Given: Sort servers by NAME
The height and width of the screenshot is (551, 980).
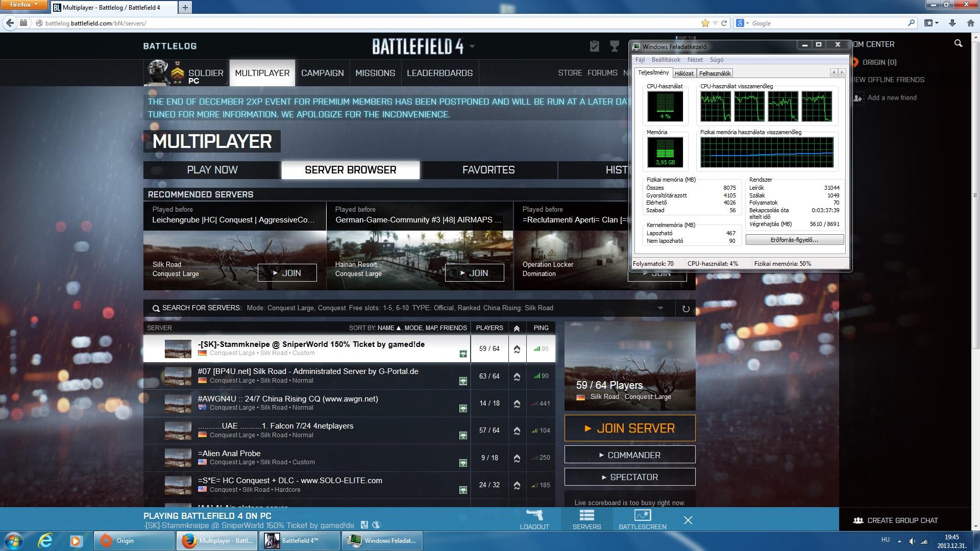Looking at the screenshot, I should click(389, 328).
